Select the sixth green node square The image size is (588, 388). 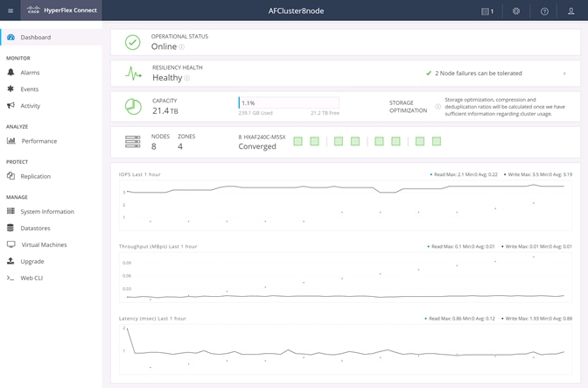tap(396, 141)
